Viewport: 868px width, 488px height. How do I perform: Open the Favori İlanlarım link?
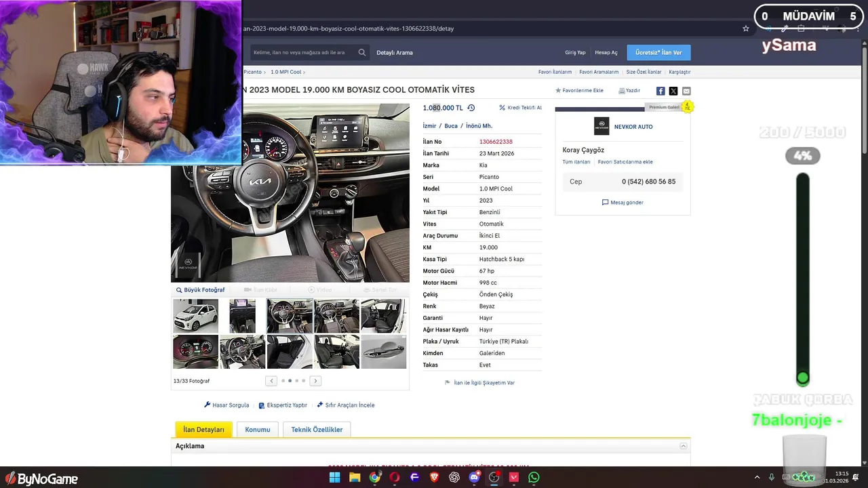pos(555,72)
